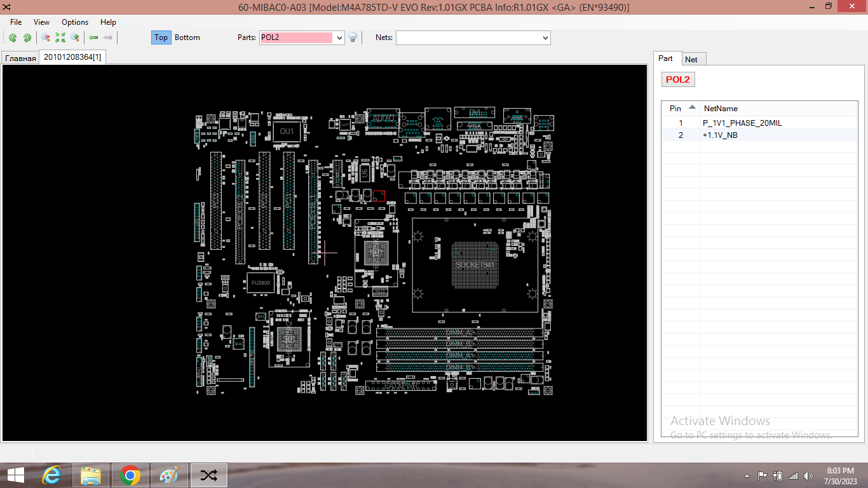Switch board view to Top side

161,37
